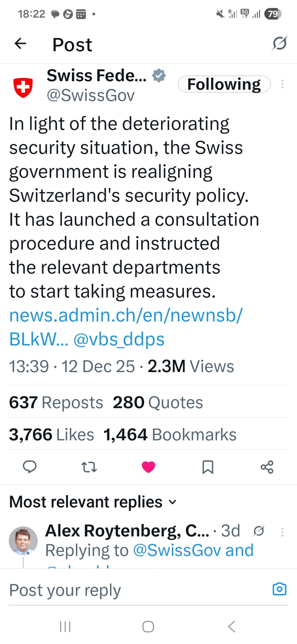Tap the repost arrows icon
This screenshot has height=644, width=297.
pyautogui.click(x=89, y=467)
